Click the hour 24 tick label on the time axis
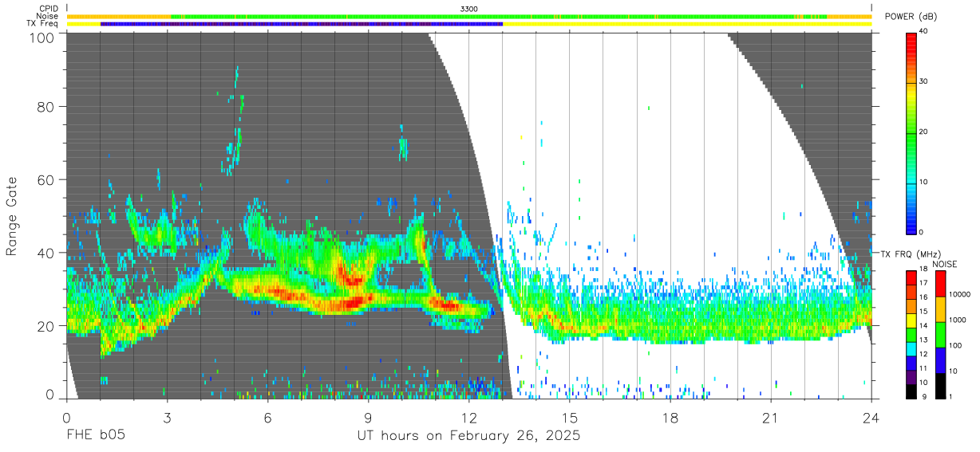 point(871,418)
